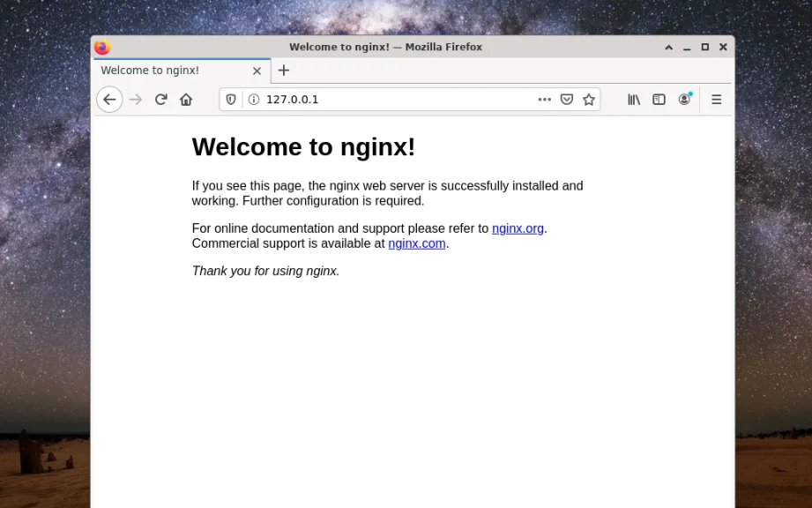Visit the nginx.com commercial support link
Screen dimensions: 812x508
(416, 243)
